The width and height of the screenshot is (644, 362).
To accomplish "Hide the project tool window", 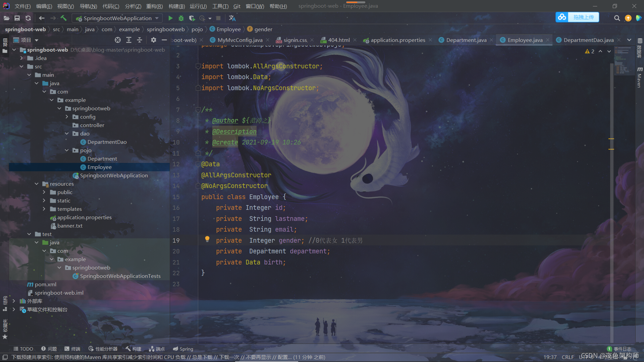I will (164, 40).
